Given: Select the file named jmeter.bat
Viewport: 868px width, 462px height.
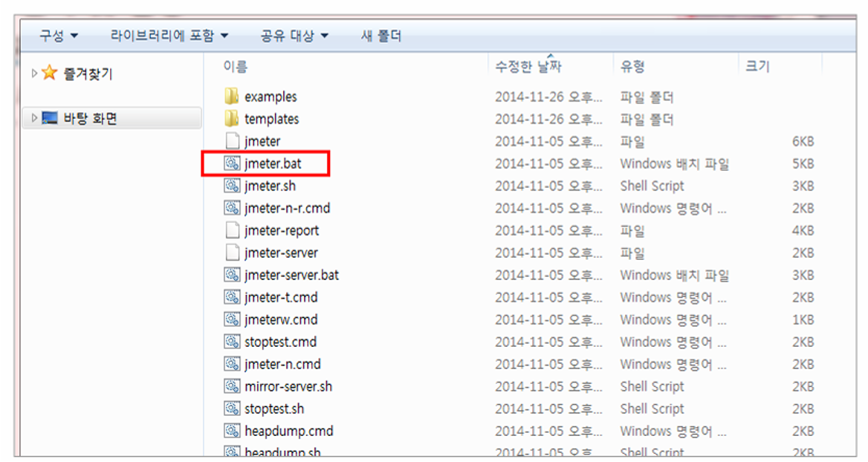Looking at the screenshot, I should (273, 163).
